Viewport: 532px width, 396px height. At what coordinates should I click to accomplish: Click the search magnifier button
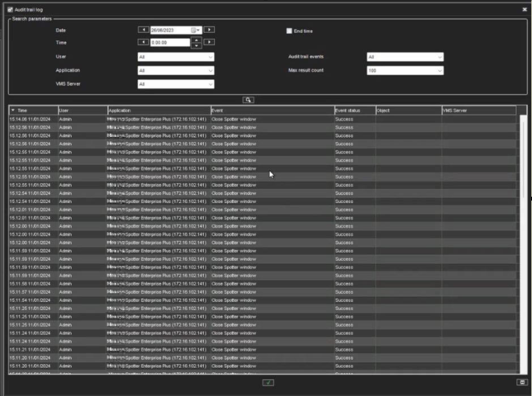(248, 100)
